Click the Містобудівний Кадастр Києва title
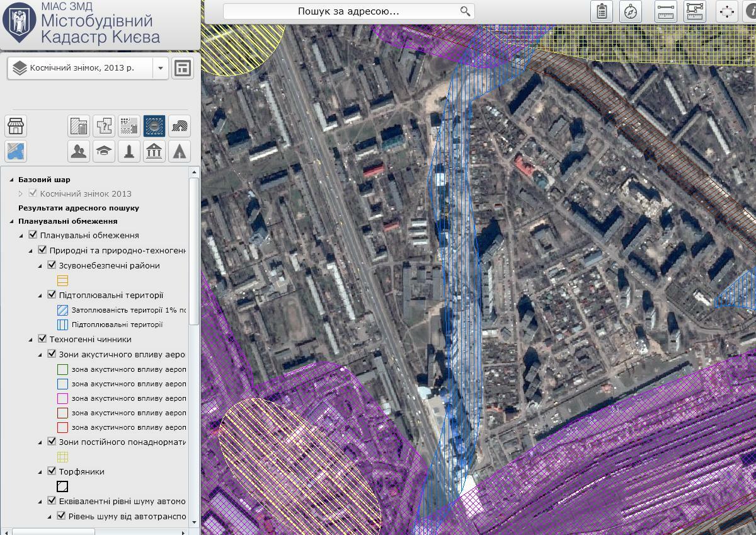The height and width of the screenshot is (535, 756). (x=100, y=28)
